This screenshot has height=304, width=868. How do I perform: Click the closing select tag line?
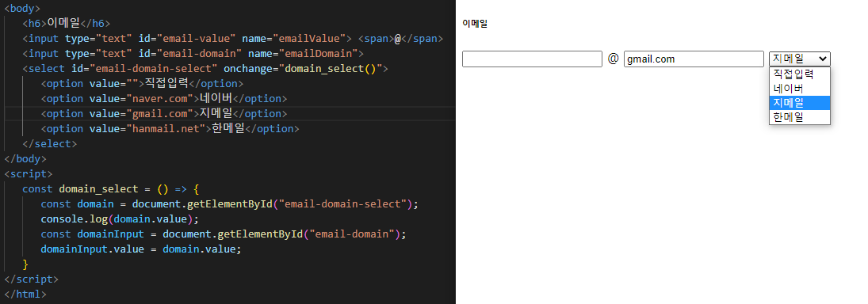pyautogui.click(x=49, y=144)
